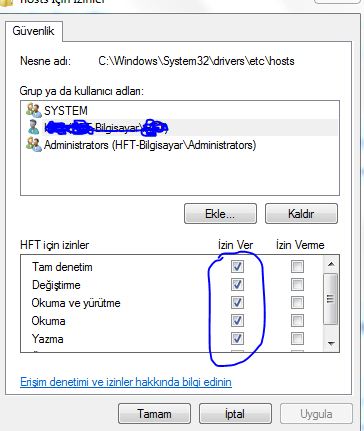Uncheck Okuma İzin Ver checkbox

coord(237,320)
